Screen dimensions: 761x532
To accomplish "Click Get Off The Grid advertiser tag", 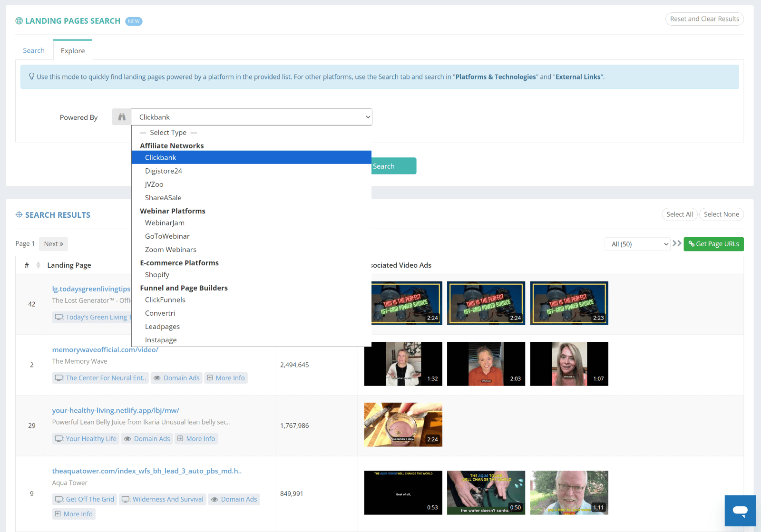I will point(85,499).
